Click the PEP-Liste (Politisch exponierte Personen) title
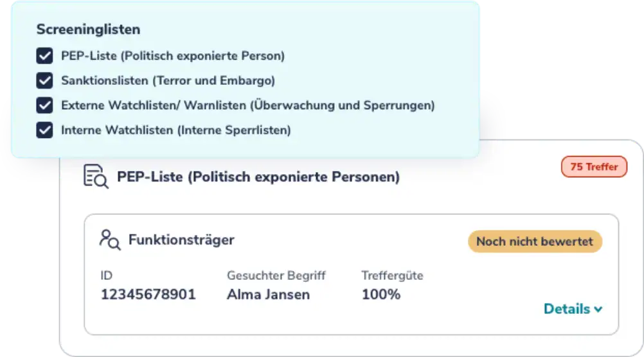The image size is (644, 357). point(258,177)
